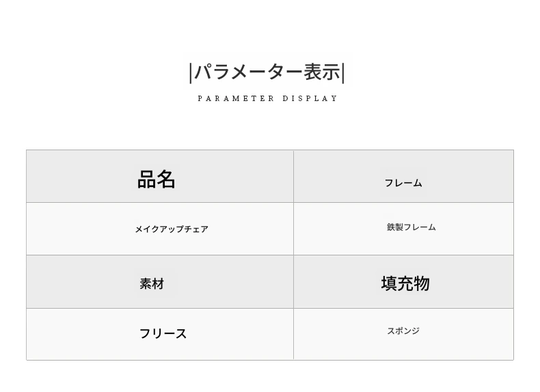Select the 填充物 header cell
Viewport: 540px width, 392px height.
click(405, 283)
